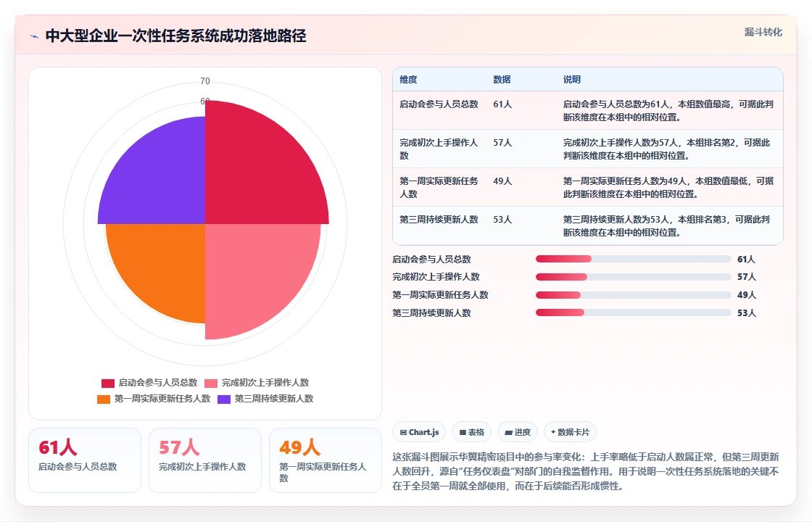
Task: Click the 53人 progress bar
Action: pos(633,312)
